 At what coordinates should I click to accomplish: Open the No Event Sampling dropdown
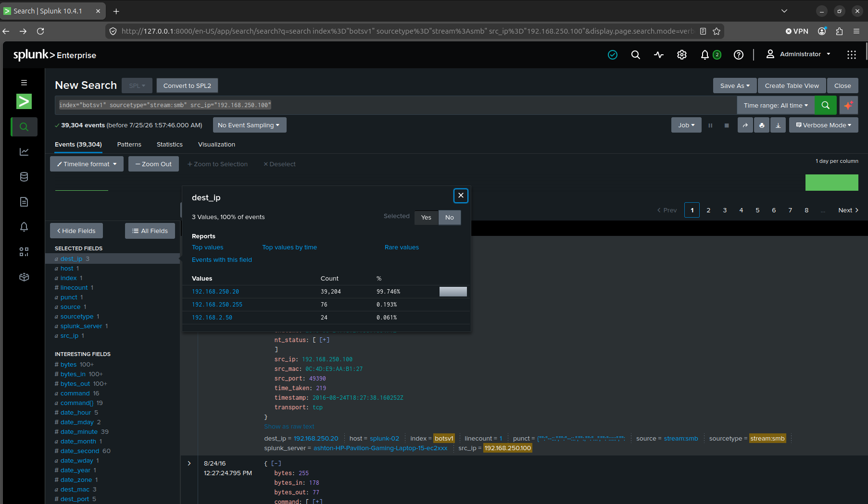(250, 125)
